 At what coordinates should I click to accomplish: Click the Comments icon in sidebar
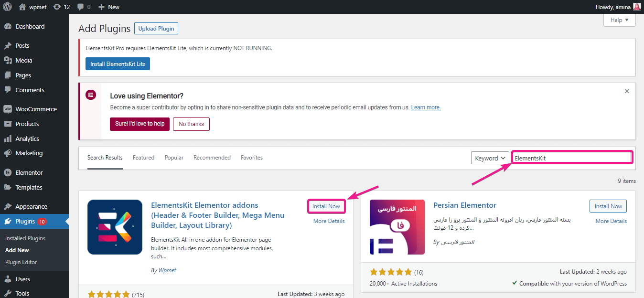(x=8, y=90)
